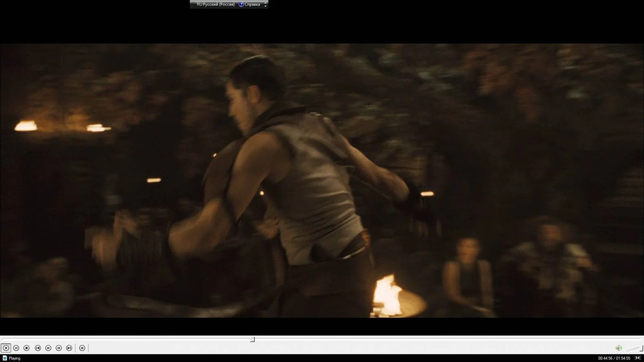Click the 00:44:56 / 01:54:55 time display
The width and height of the screenshot is (644, 362).
click(x=614, y=358)
